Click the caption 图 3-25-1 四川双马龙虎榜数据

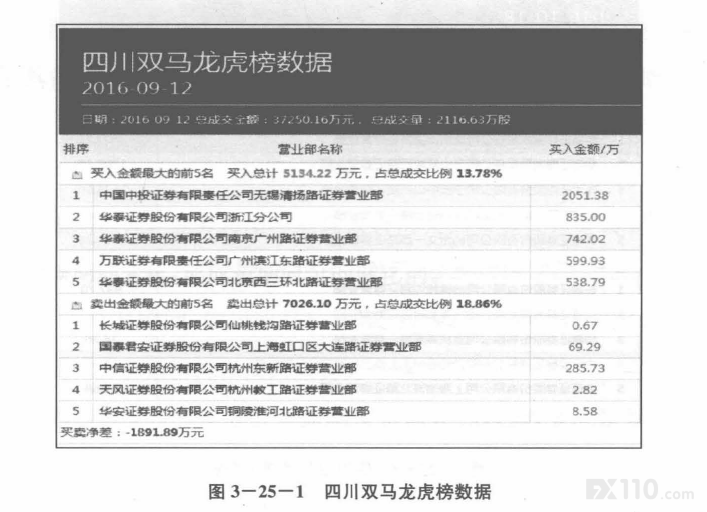coord(350,492)
